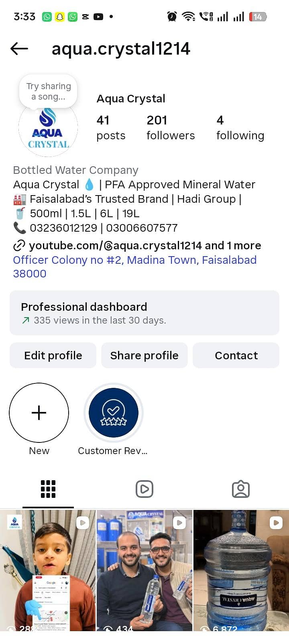Tap the back arrow icon
Viewport: 289px width, 644px height.
pos(19,49)
